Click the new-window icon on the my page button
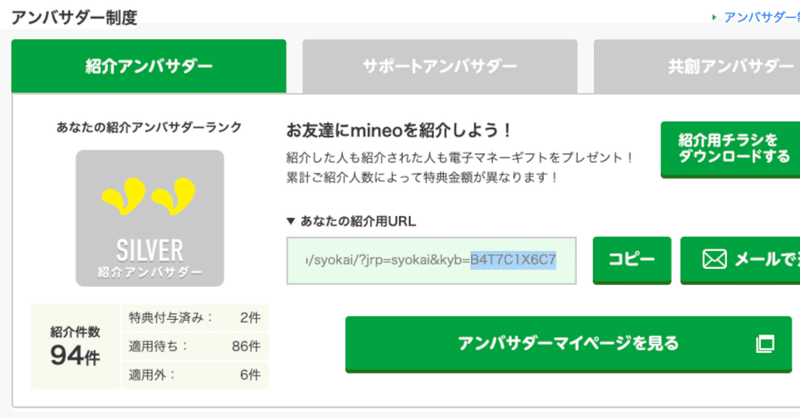Image resolution: width=800 pixels, height=419 pixels. (764, 344)
